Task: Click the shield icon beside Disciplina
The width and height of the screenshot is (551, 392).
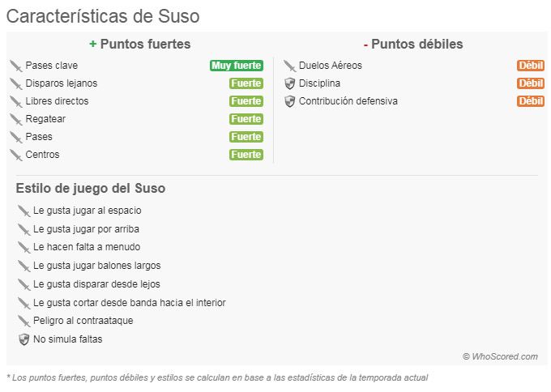Action: pos(289,83)
